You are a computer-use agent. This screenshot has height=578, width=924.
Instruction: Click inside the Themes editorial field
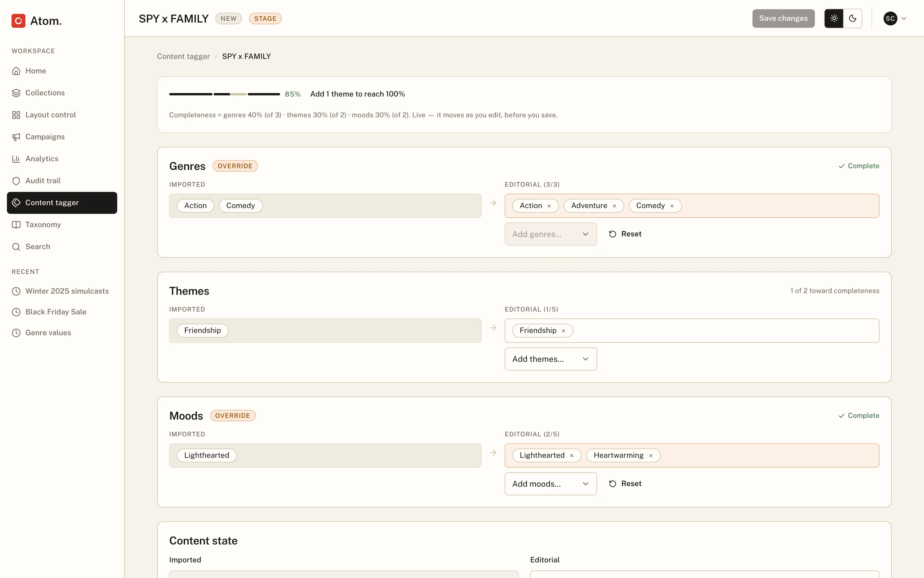point(692,331)
